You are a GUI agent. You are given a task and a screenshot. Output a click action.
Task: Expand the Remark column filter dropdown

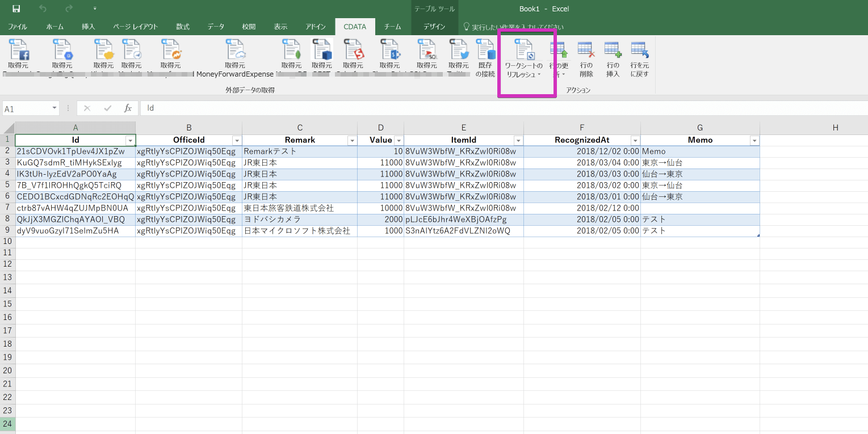[x=352, y=140]
